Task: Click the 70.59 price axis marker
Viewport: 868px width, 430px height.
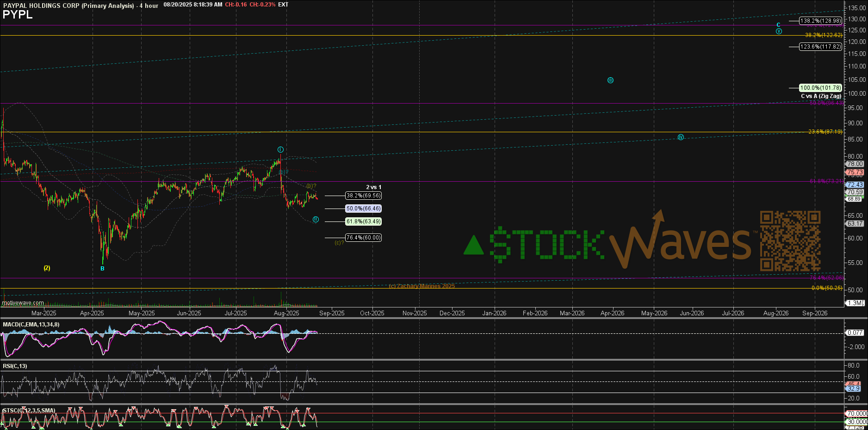Action: pyautogui.click(x=855, y=192)
